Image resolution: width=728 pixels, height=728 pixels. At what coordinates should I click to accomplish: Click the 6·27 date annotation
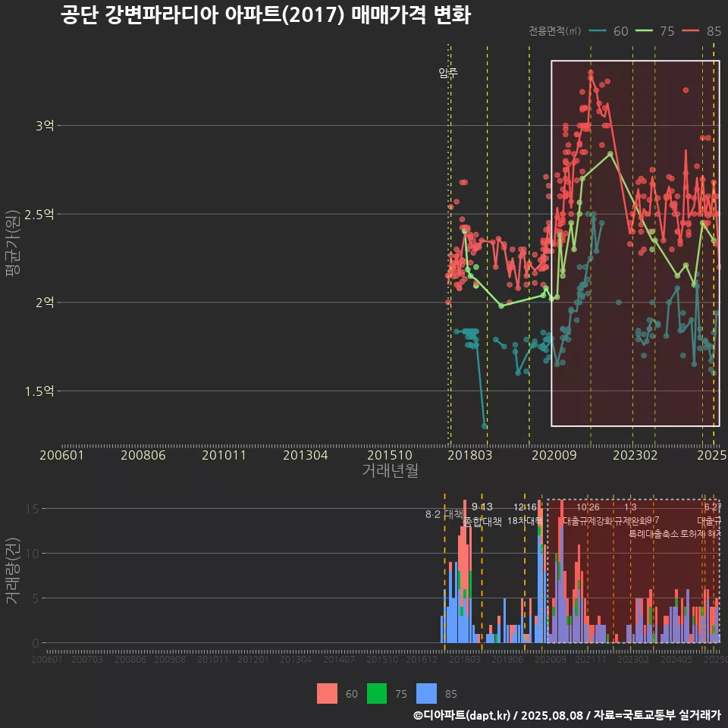[713, 507]
